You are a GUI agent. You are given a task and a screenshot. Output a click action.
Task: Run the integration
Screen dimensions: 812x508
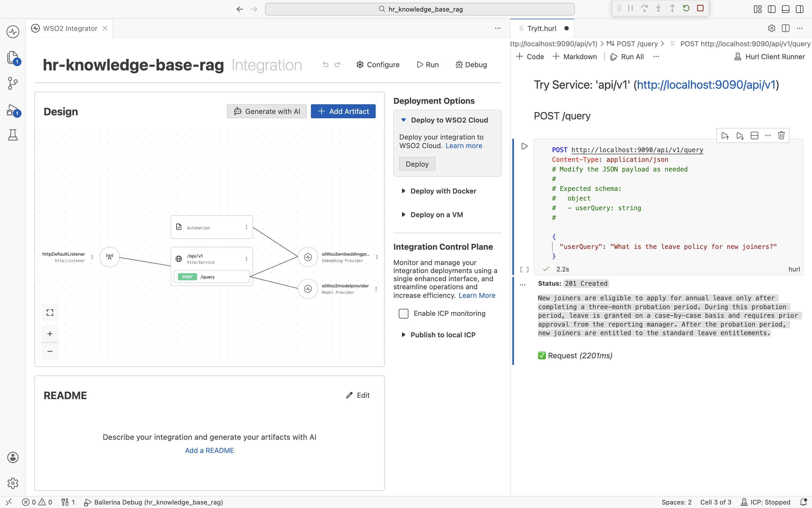(x=428, y=65)
